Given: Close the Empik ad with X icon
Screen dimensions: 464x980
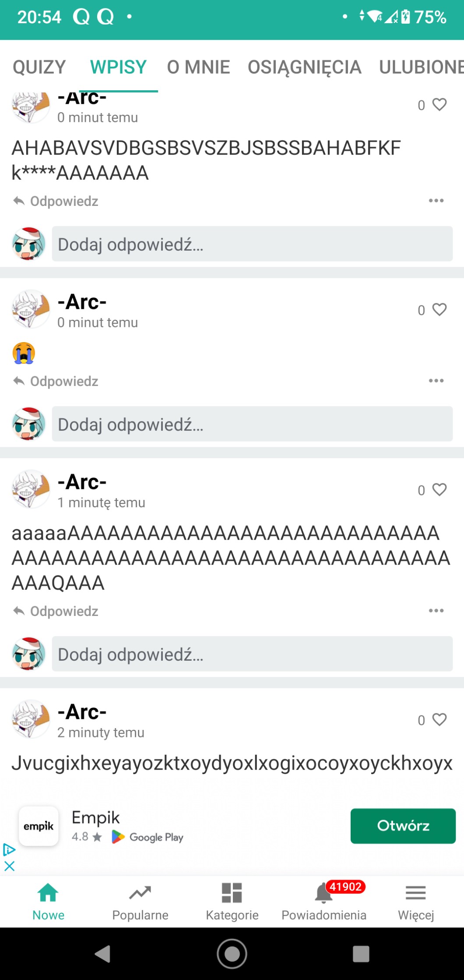Looking at the screenshot, I should (x=9, y=866).
